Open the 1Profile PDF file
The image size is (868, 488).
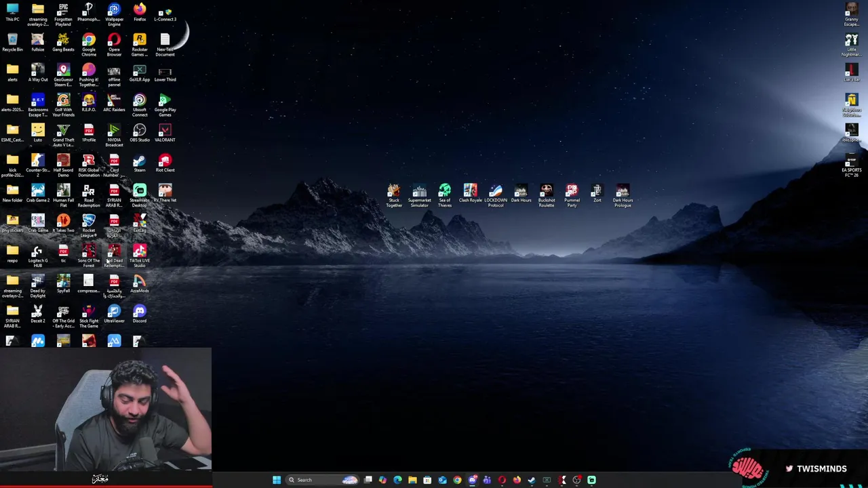[x=89, y=133]
